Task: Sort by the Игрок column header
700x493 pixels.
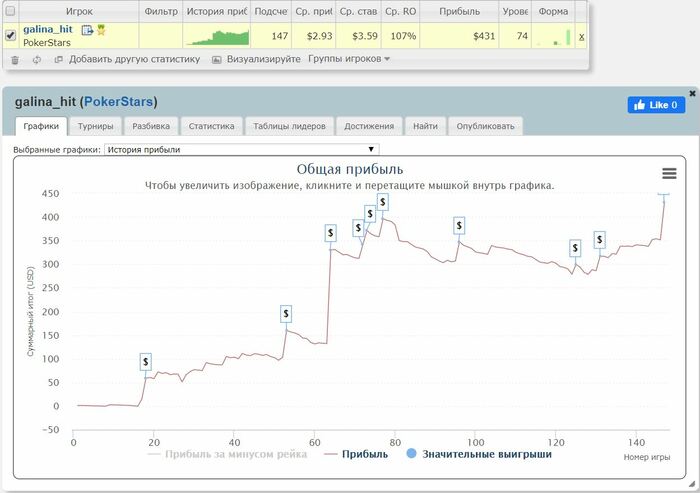Action: coord(79,11)
